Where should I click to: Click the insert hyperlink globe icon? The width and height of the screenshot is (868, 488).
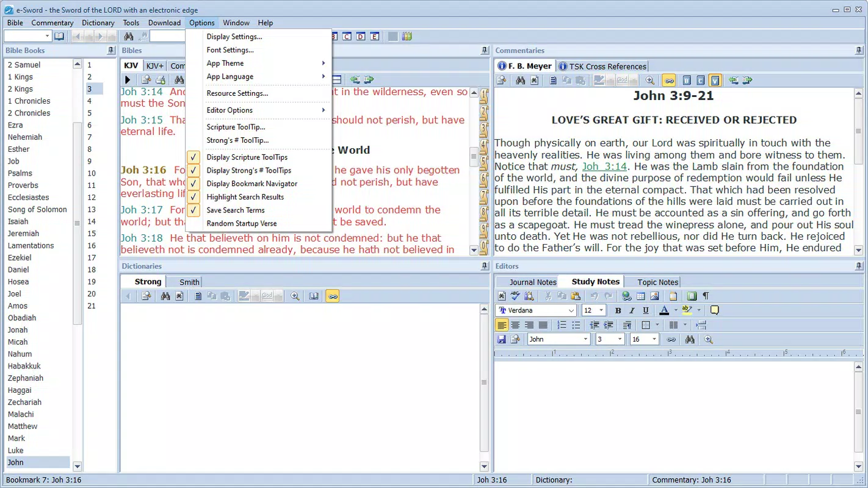[627, 296]
